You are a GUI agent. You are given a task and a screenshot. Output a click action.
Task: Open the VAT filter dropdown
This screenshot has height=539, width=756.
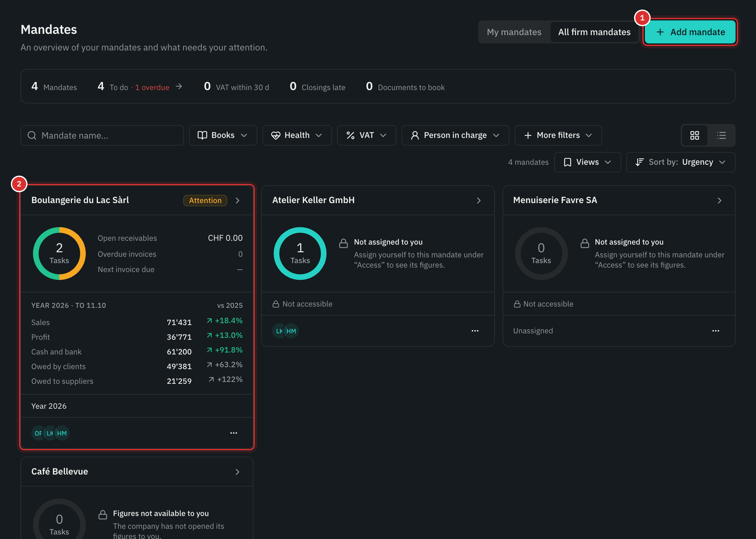pyautogui.click(x=367, y=135)
